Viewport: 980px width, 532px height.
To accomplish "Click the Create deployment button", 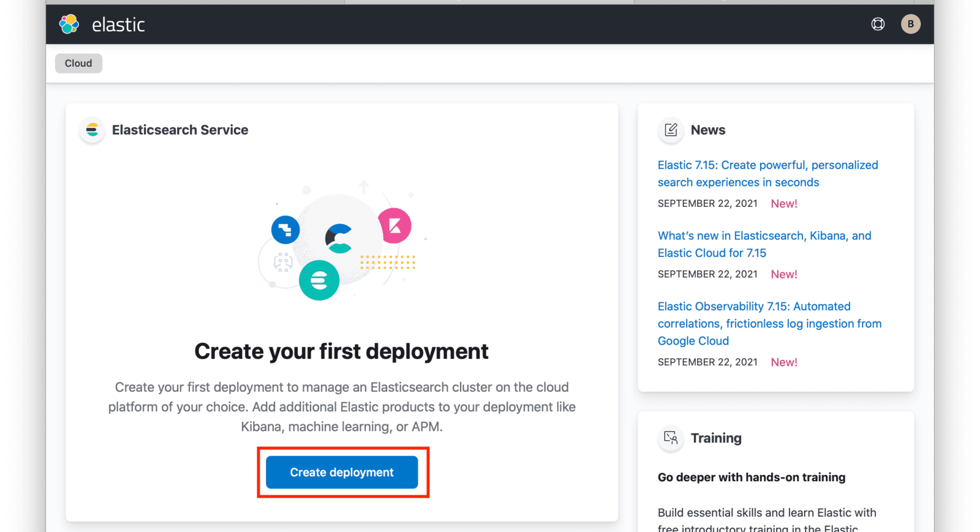I will pos(342,472).
